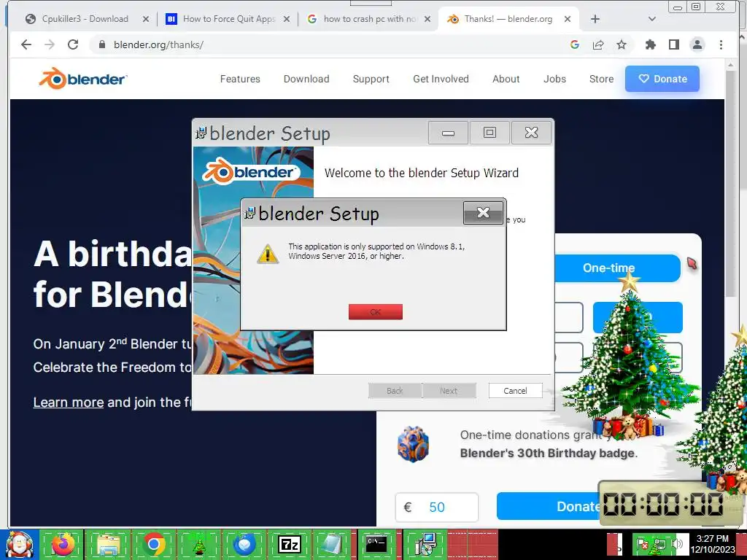Follow the Learn more link
This screenshot has width=747, height=560.
tap(69, 402)
